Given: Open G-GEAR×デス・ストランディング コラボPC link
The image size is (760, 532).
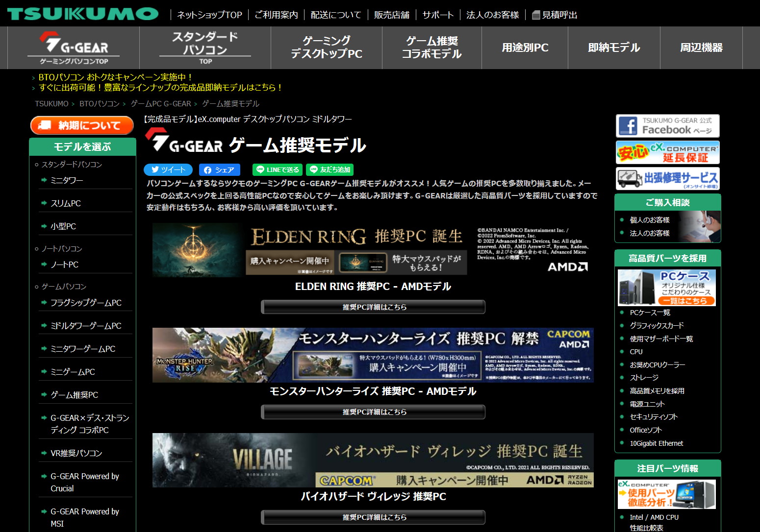Looking at the screenshot, I should pyautogui.click(x=90, y=424).
